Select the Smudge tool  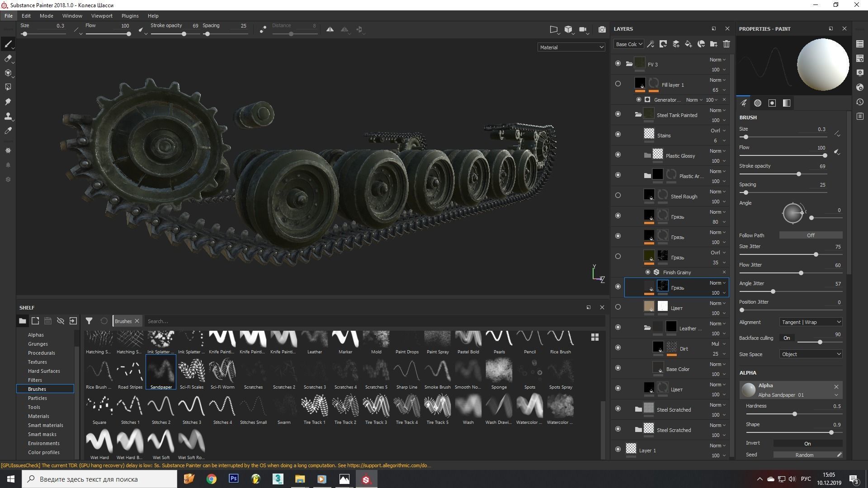pyautogui.click(x=8, y=102)
